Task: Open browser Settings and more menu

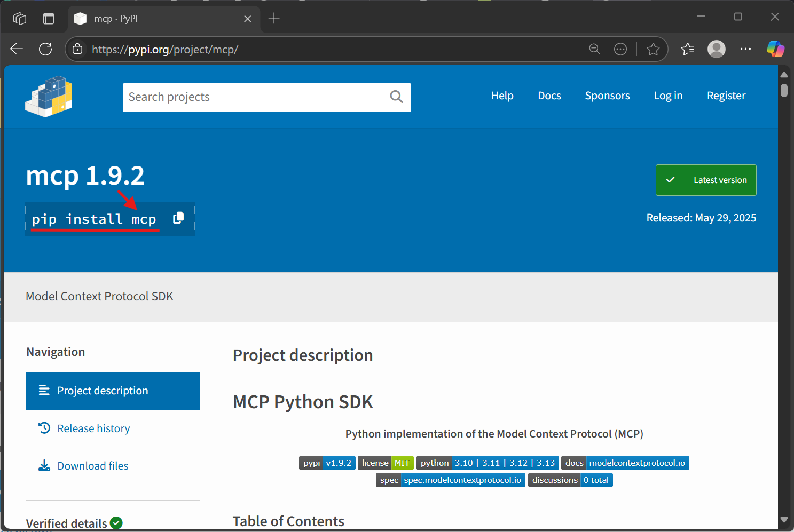Action: [745, 49]
